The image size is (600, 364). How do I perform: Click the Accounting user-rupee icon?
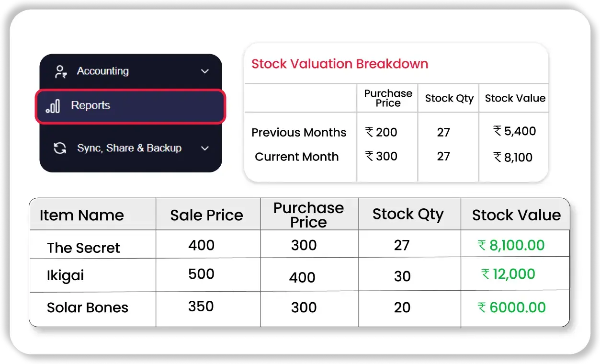(60, 72)
